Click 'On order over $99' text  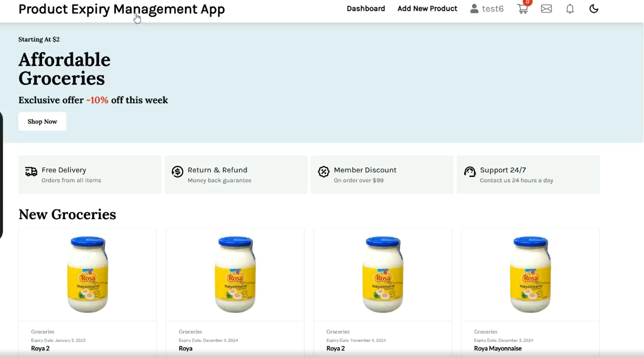(x=358, y=180)
